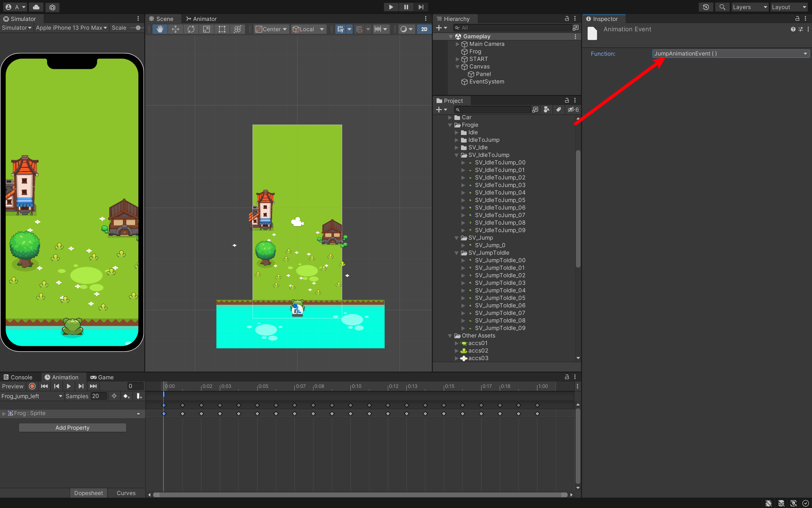Go to last keyframe in Animation
The image size is (812, 508).
pyautogui.click(x=93, y=386)
